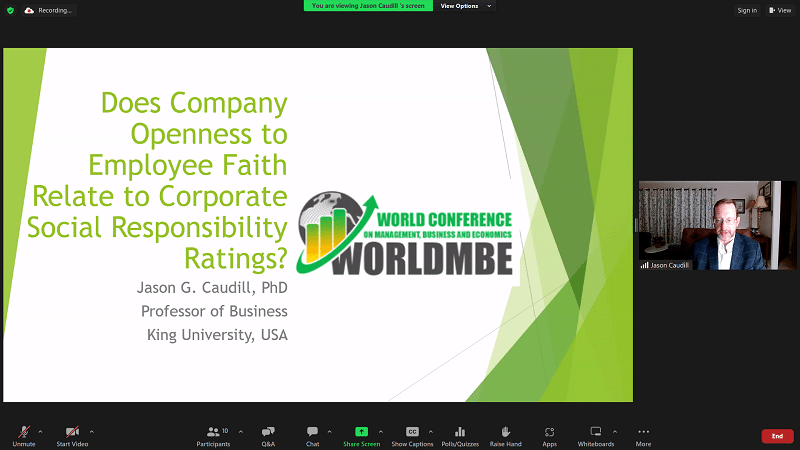Viewport: 800px width, 450px height.
Task: Click the green Share Screen icon
Action: [x=361, y=431]
